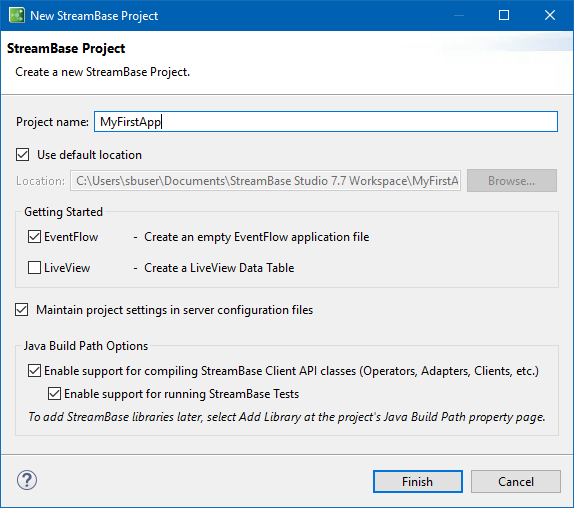The height and width of the screenshot is (508, 574).
Task: Click inside the Project name field
Action: [326, 122]
